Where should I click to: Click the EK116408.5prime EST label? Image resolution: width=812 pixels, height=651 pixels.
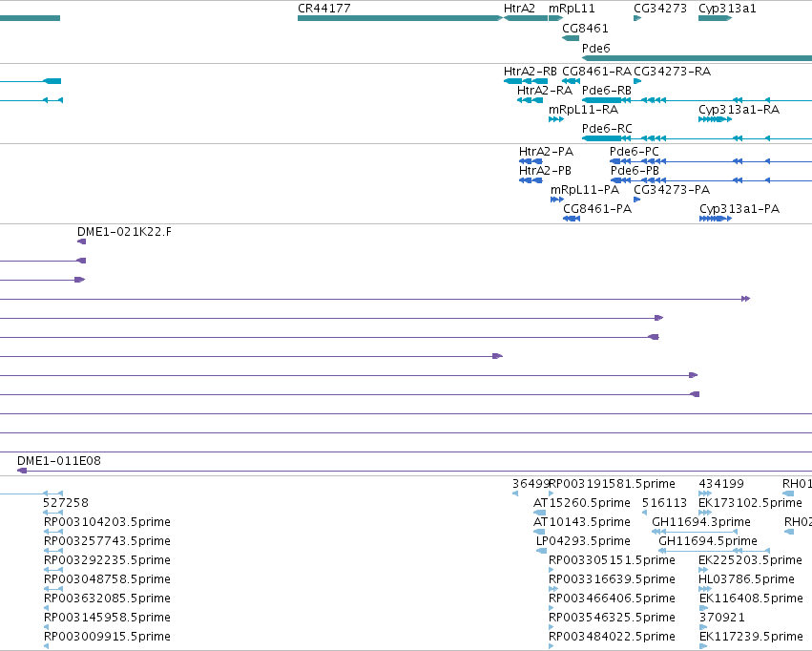click(x=752, y=598)
